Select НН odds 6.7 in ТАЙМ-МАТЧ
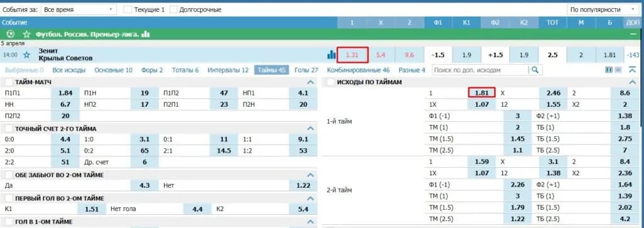Viewport: 644px width, 228px height. point(65,104)
